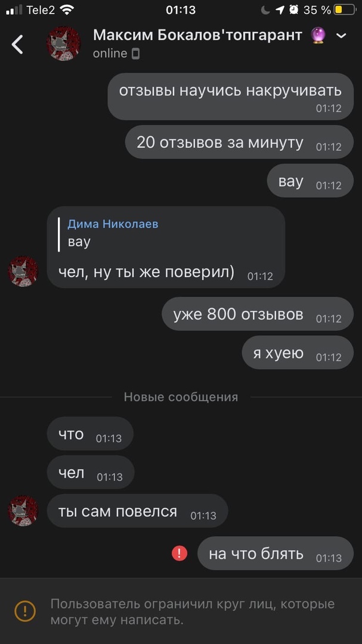Tap the back arrow to leave chat
Screen dimensions: 362x644
[x=17, y=44]
